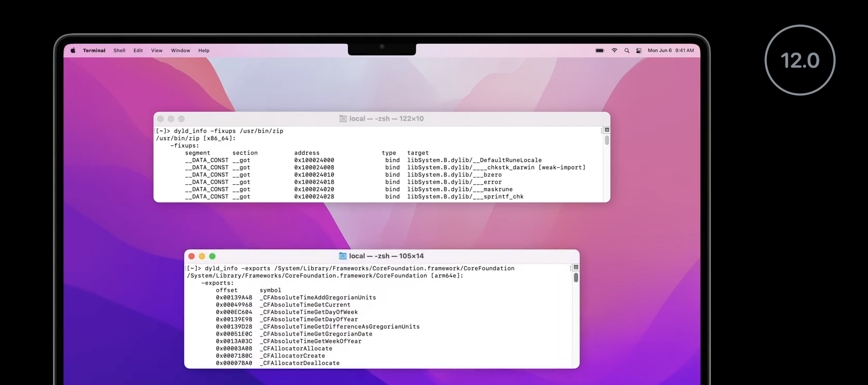Open the Wi-Fi status menu
868x385 pixels.
click(615, 50)
